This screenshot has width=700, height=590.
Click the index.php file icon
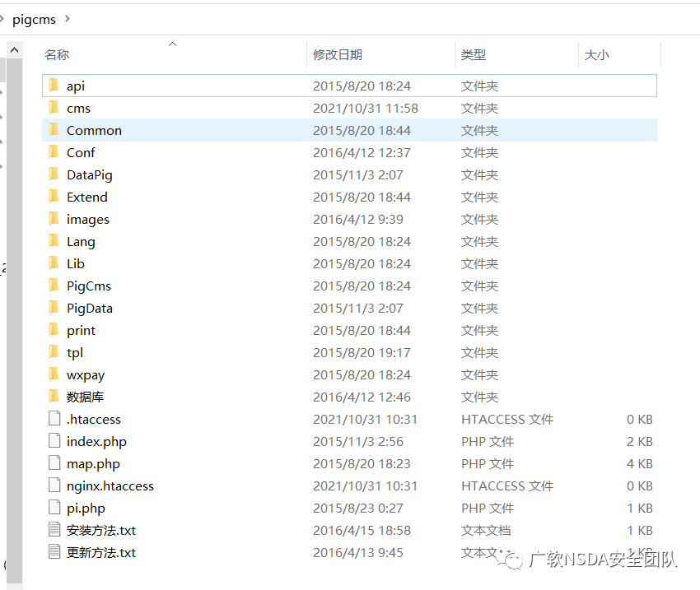coord(54,440)
